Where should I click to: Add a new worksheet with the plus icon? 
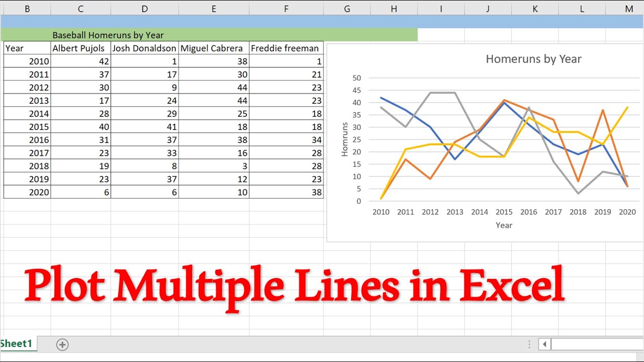click(x=62, y=344)
